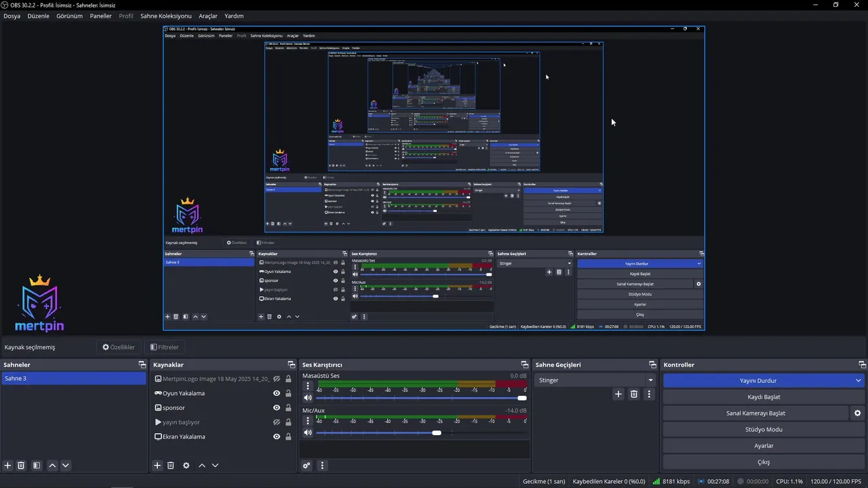Open the Paneller menu
The width and height of the screenshot is (868, 488).
click(100, 16)
